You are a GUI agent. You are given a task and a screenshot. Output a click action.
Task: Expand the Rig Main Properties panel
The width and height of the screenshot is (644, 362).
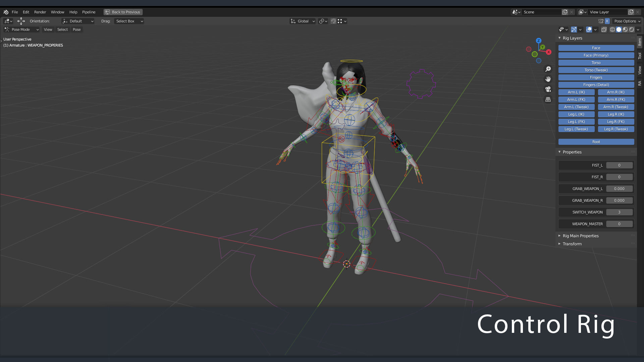(580, 236)
